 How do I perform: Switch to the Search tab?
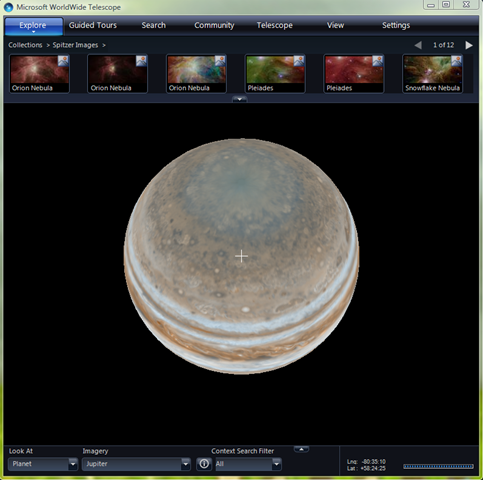click(153, 25)
